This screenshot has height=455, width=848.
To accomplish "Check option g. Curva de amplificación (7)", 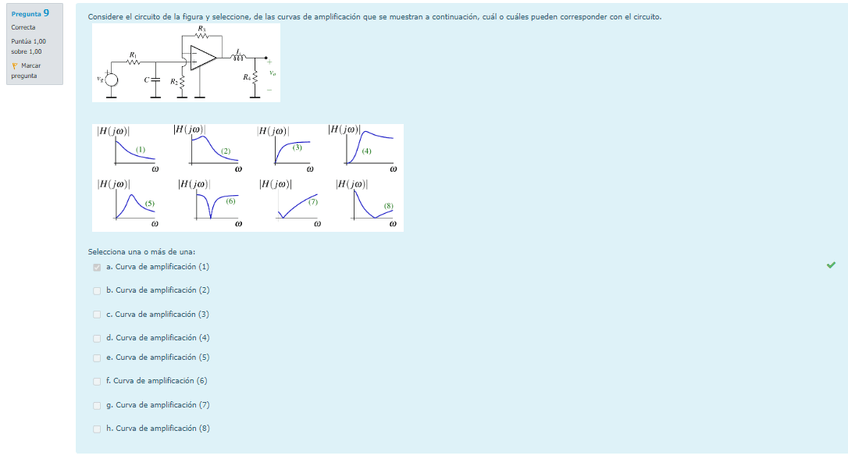I will (97, 406).
